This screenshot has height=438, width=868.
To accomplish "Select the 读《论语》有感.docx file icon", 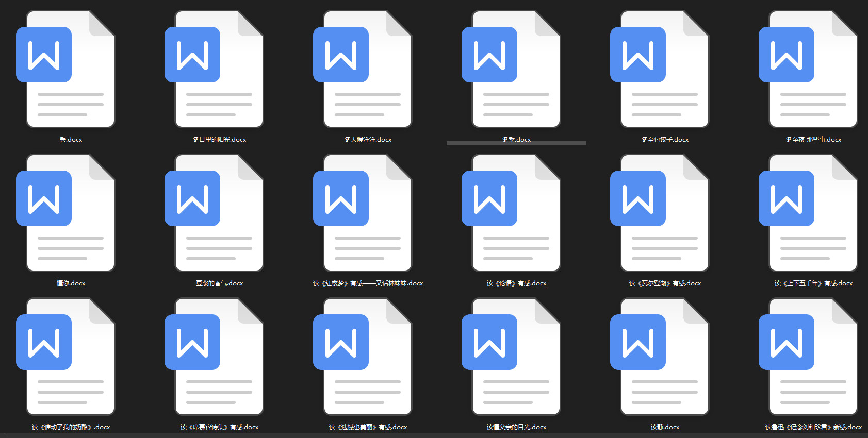I will (x=511, y=213).
